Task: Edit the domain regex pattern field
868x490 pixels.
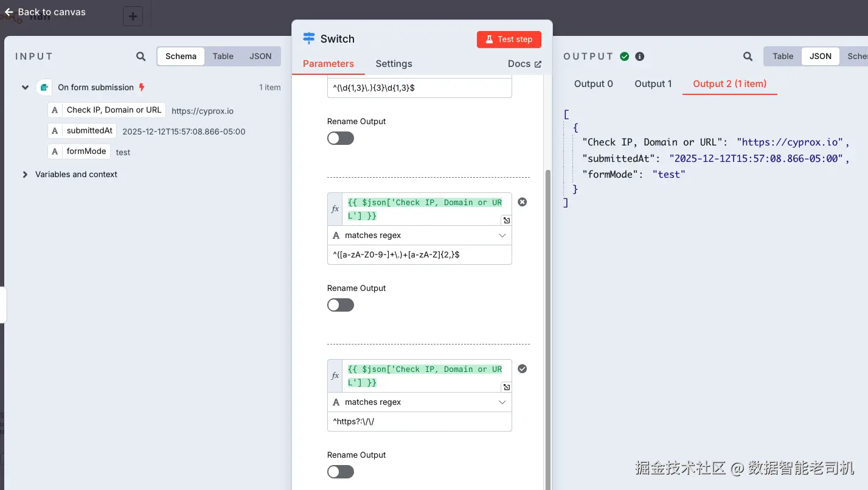Action: [x=420, y=255]
